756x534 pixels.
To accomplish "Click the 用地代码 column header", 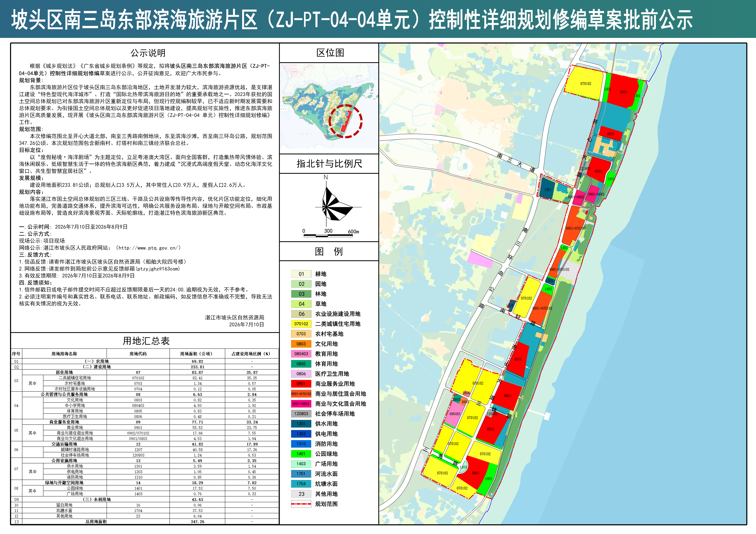I will [138, 354].
